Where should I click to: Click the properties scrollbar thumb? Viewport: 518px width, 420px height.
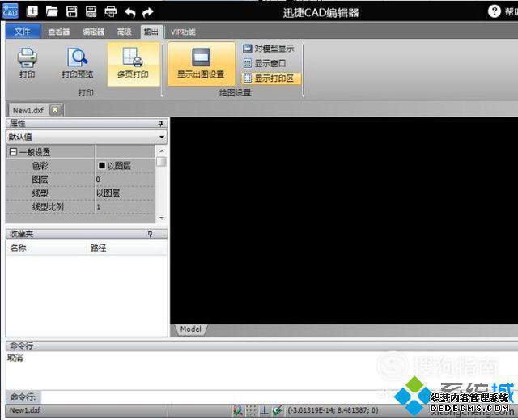(162, 162)
